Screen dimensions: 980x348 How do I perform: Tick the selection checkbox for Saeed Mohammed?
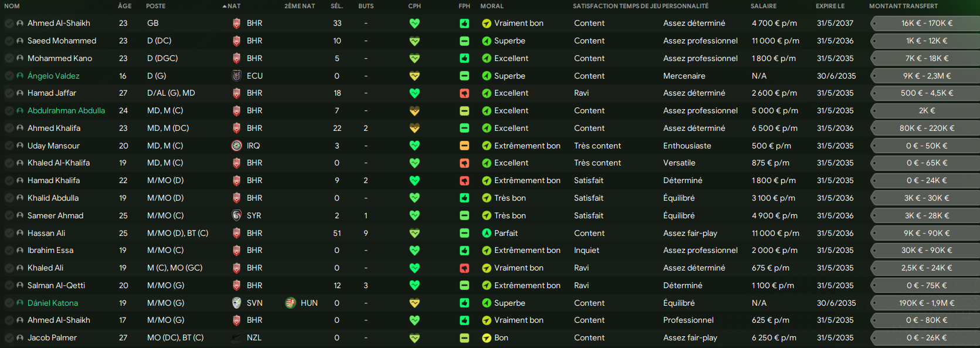(9, 41)
